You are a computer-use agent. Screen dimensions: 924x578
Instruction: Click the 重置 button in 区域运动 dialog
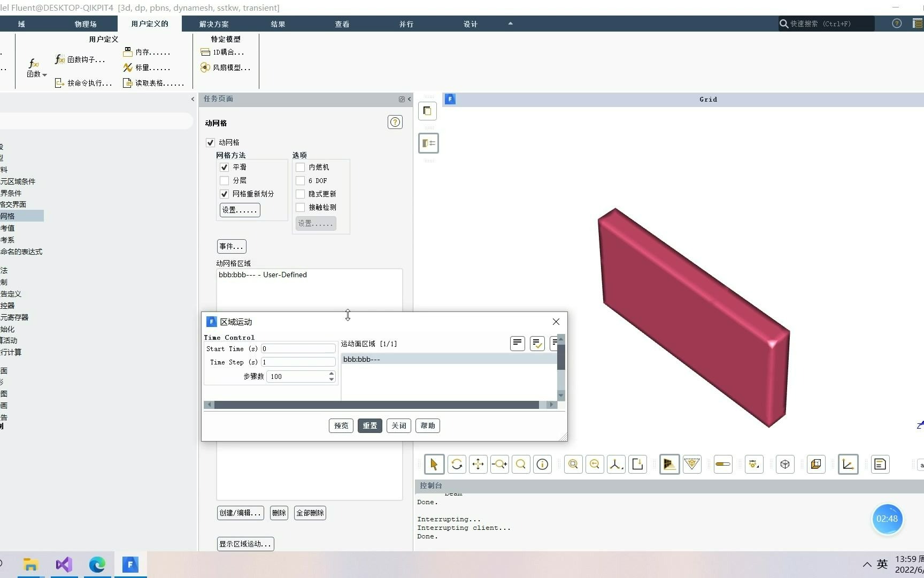(370, 425)
